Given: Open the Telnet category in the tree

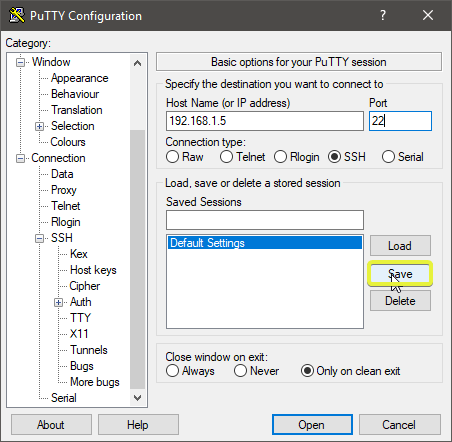Looking at the screenshot, I should click(x=66, y=206).
